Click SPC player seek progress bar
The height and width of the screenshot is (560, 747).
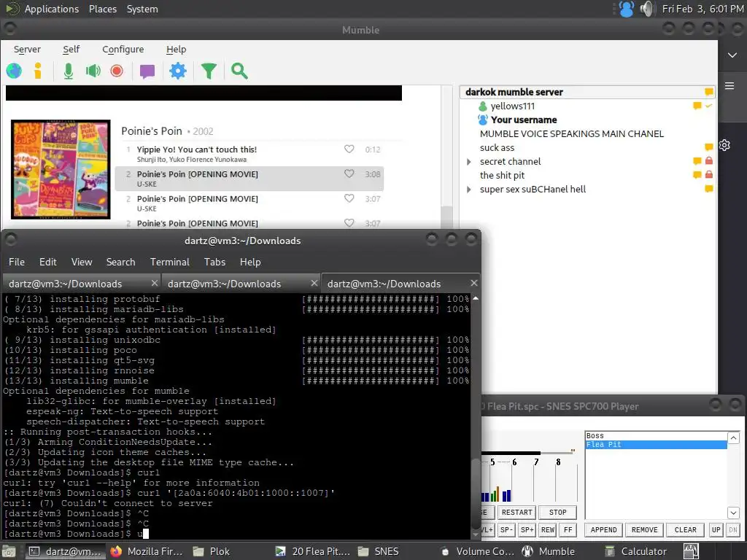tap(527, 453)
